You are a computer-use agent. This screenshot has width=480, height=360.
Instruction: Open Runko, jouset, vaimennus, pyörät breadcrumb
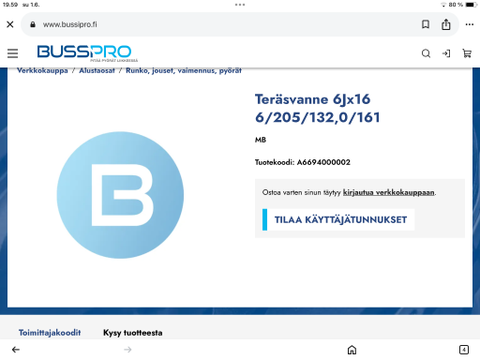183,71
